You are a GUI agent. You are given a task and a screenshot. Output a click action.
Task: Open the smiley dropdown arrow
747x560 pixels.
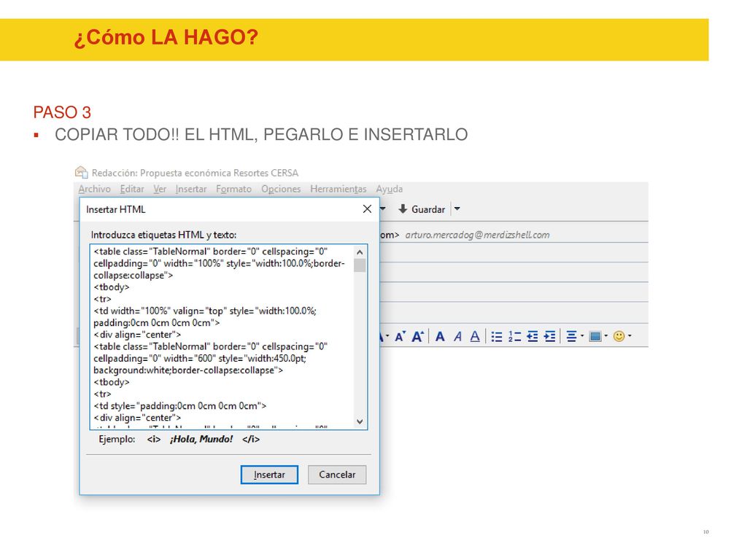point(630,336)
